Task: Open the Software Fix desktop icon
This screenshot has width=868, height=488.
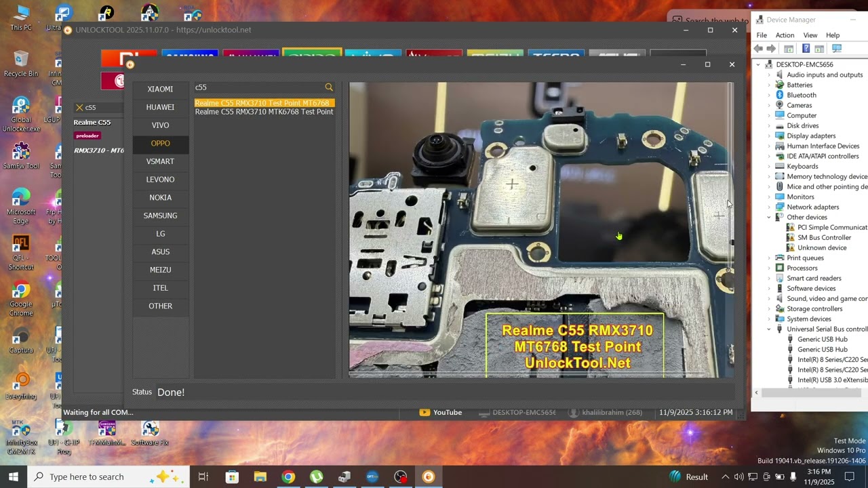Action: point(150,432)
